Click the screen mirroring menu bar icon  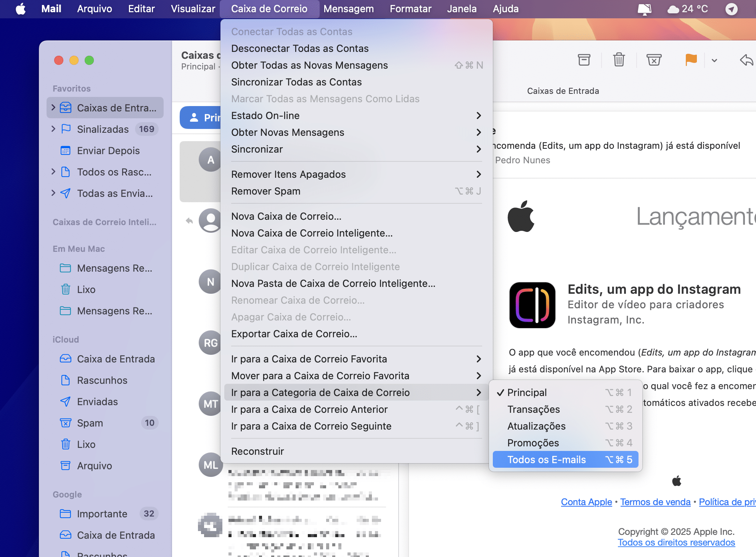tap(644, 9)
